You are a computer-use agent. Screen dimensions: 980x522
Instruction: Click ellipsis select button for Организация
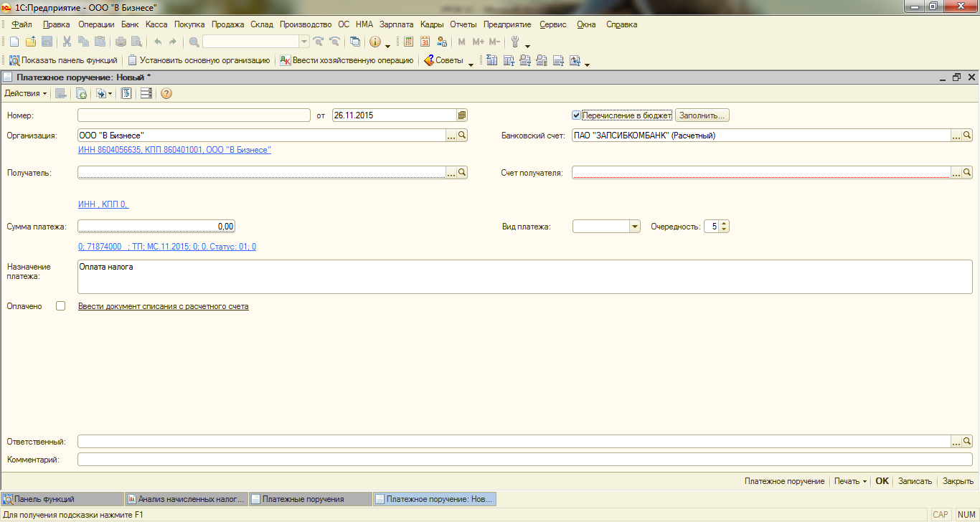point(452,135)
